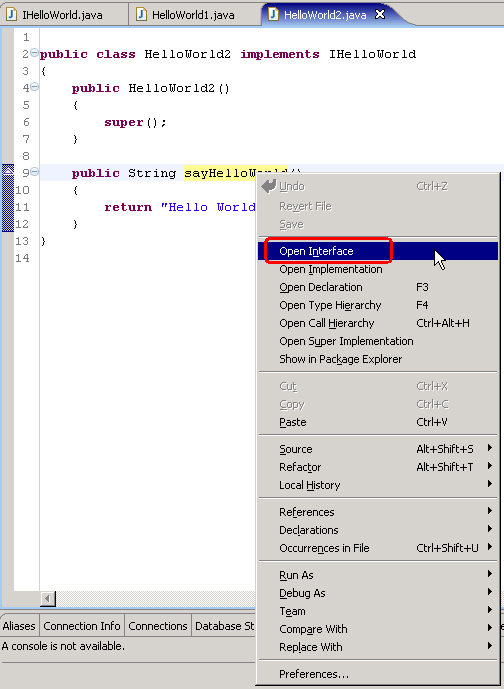Choose Show in Package Explorer
The height and width of the screenshot is (689, 504).
click(378, 359)
